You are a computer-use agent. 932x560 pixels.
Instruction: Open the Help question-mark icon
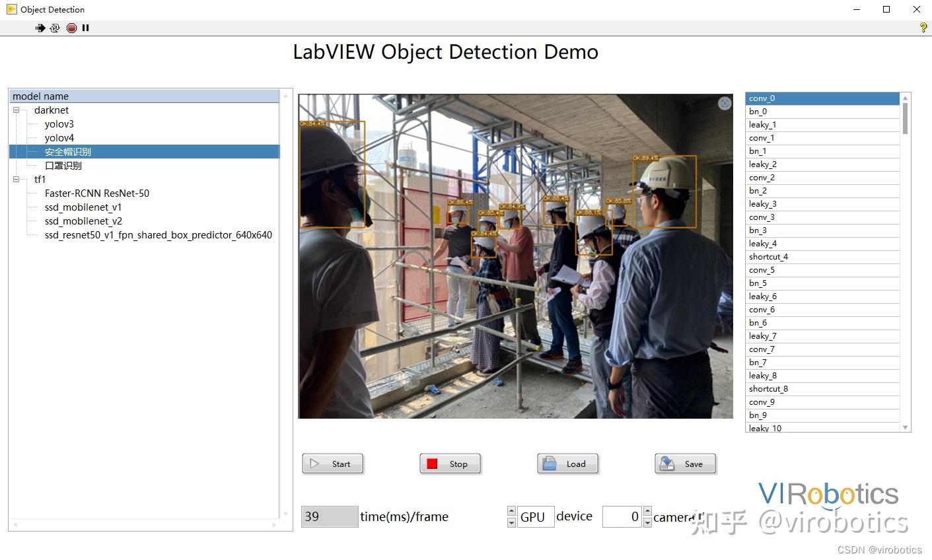pyautogui.click(x=923, y=28)
